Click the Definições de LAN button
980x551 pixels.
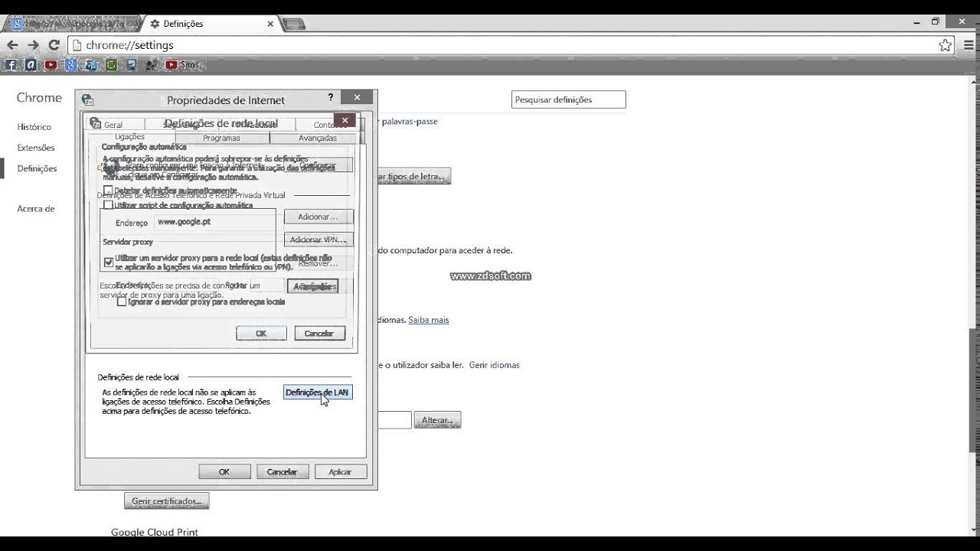tap(317, 393)
